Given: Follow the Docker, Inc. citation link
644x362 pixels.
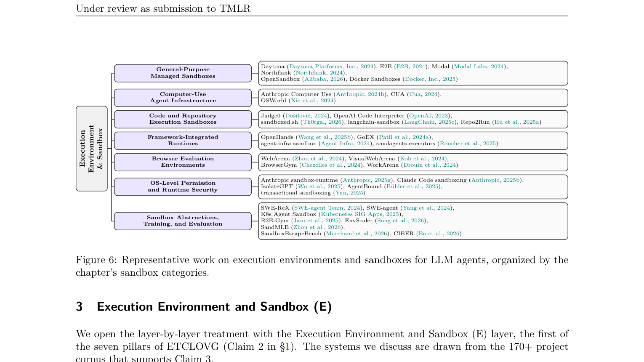Looking at the screenshot, I should click(430, 79).
